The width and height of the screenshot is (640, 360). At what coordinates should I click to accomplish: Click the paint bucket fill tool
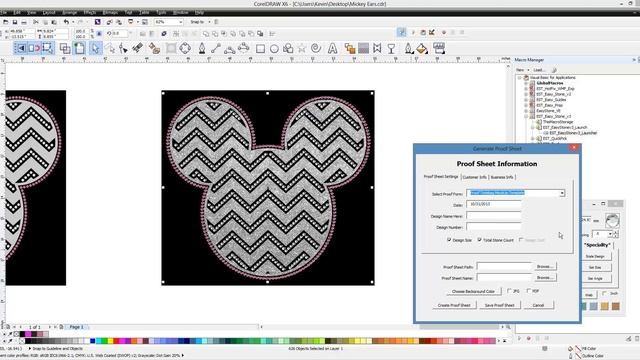click(422, 49)
